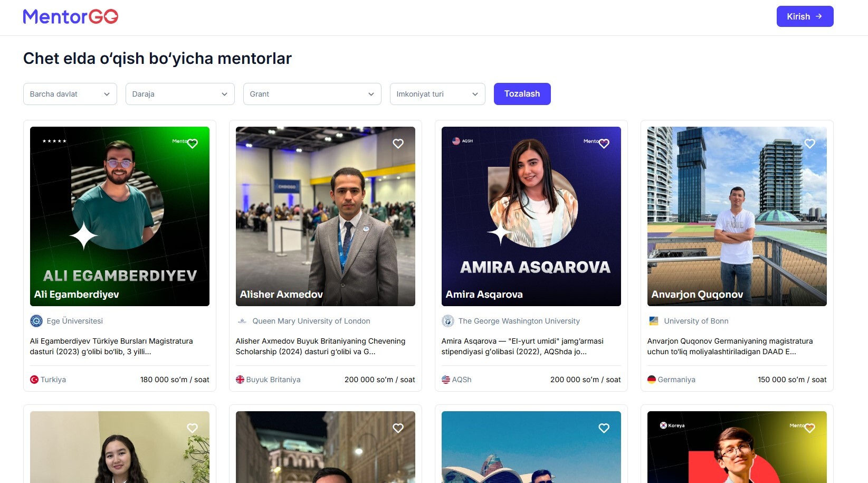The width and height of the screenshot is (868, 483).
Task: Expand the Daraja degree dropdown
Action: [180, 94]
